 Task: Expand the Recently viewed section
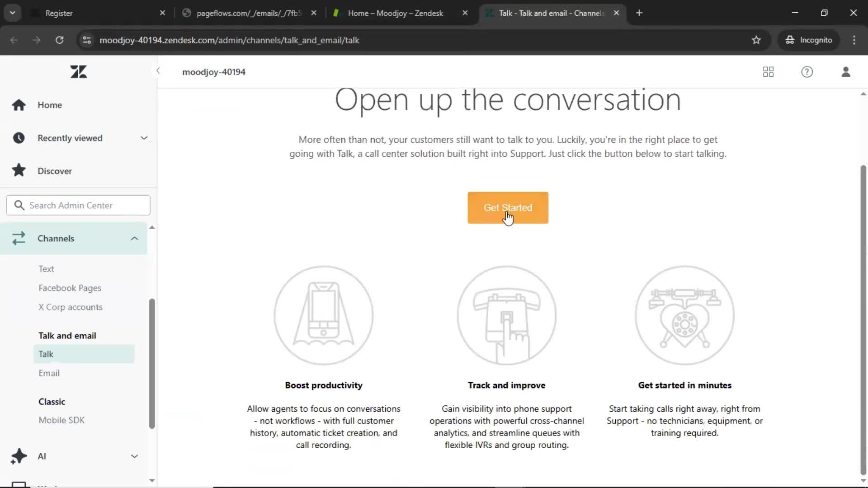tap(144, 138)
